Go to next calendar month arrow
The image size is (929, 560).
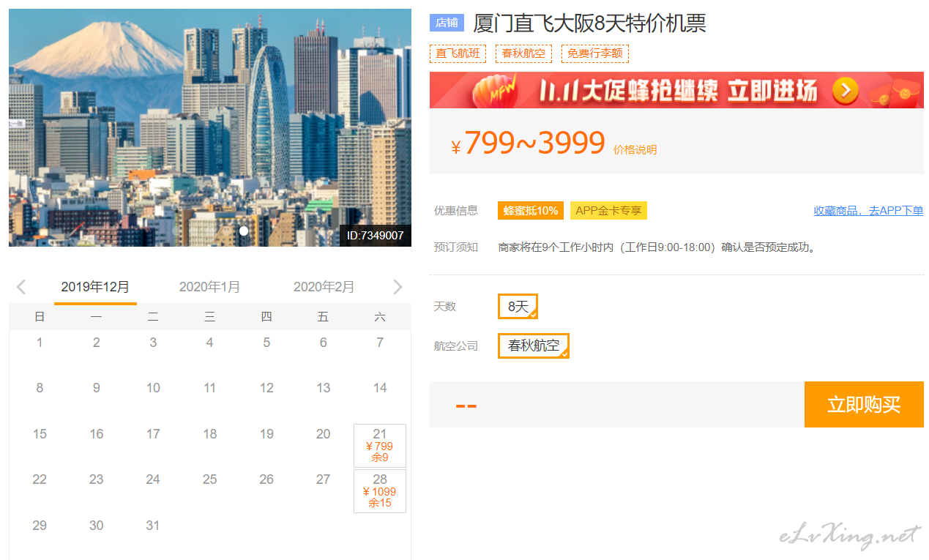[x=398, y=287]
